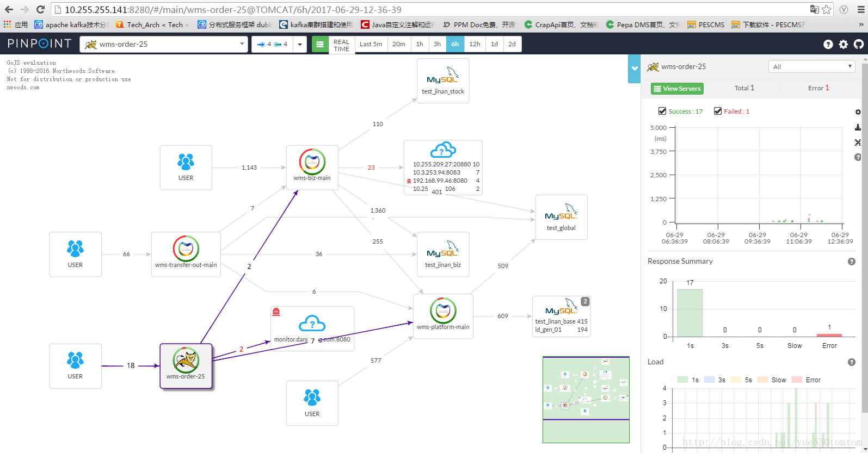The width and height of the screenshot is (868, 453).
Task: Open the application selector wms-order-25 dropdown
Action: (164, 44)
